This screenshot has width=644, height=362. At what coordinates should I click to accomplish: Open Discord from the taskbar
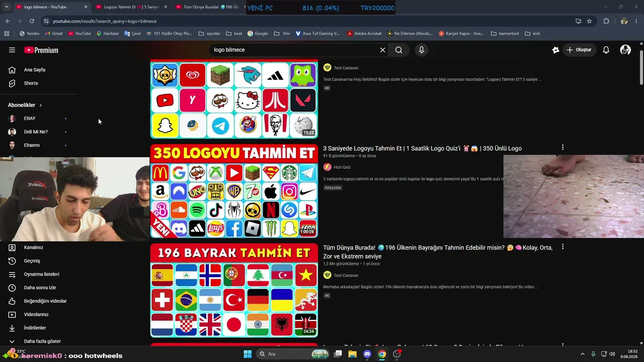point(367,354)
